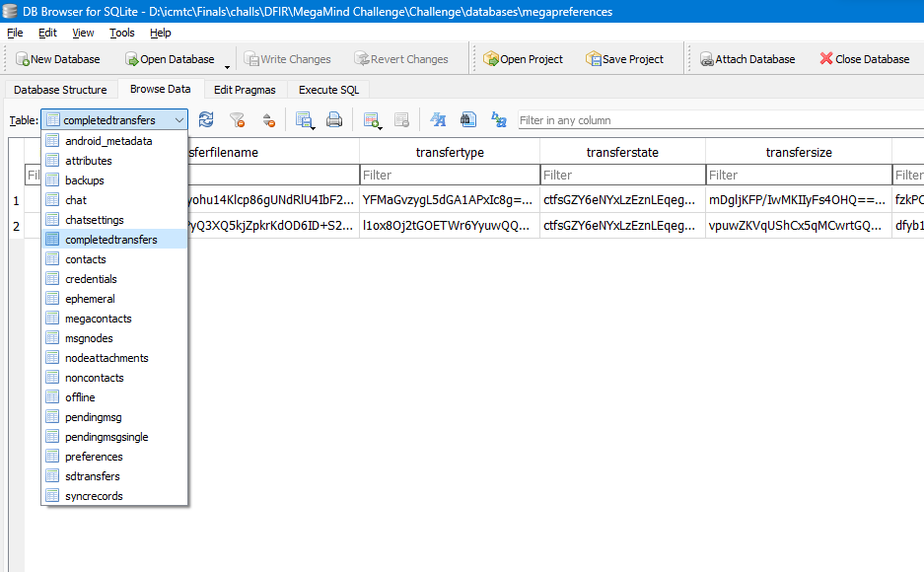
Task: Click the red Close Database icon
Action: click(x=826, y=58)
